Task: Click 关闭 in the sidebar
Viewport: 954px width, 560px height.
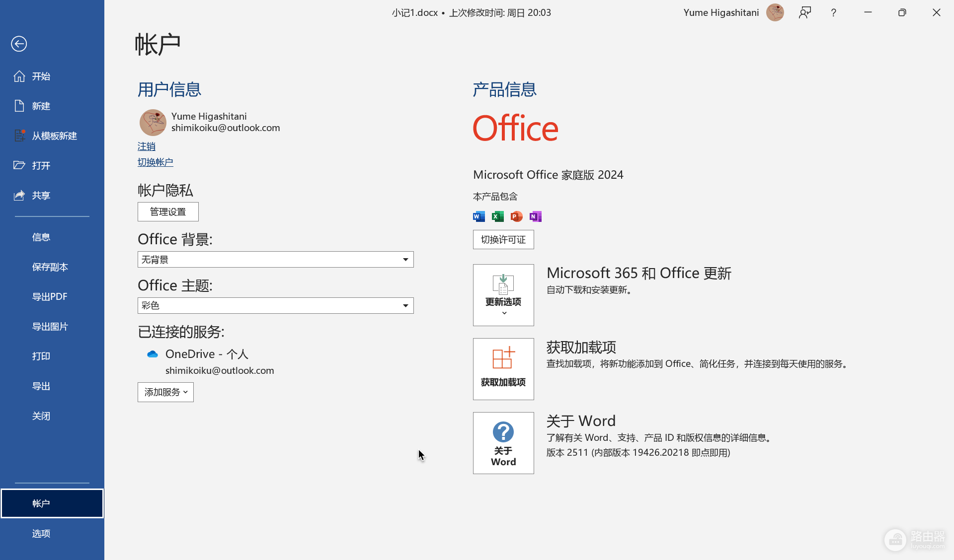Action: coord(52,416)
